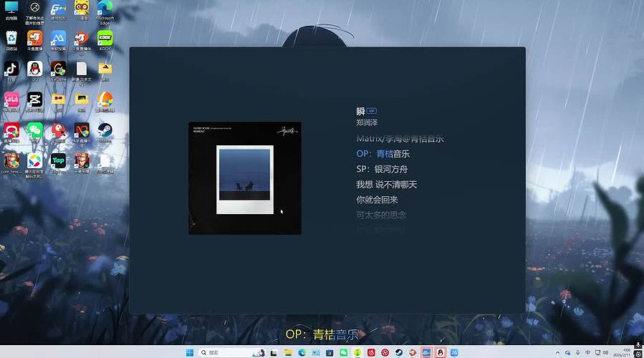Click the volume icon in system tray
Image resolution: width=644 pixels, height=358 pixels.
tap(607, 353)
